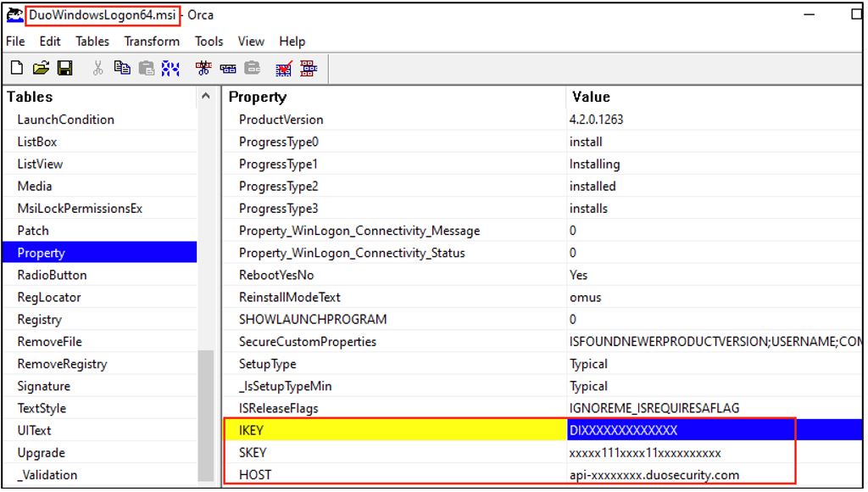Screen dimensions: 868x492
Task: Click the Tables list scroll-up arrow
Action: (206, 96)
